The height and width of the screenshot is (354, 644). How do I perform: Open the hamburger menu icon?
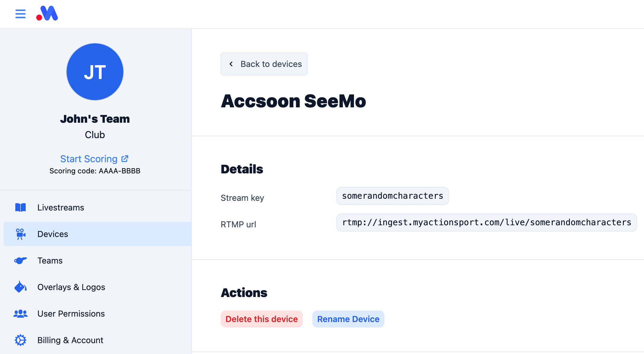point(21,14)
